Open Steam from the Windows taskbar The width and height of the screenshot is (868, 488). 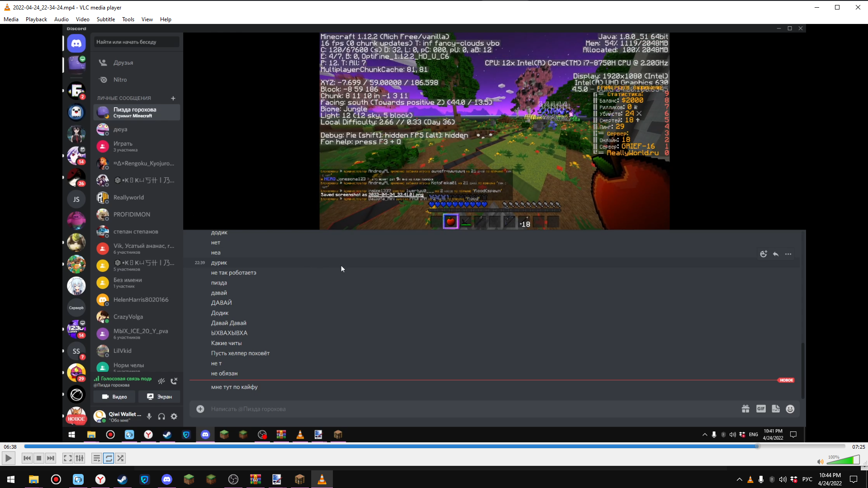click(x=123, y=479)
